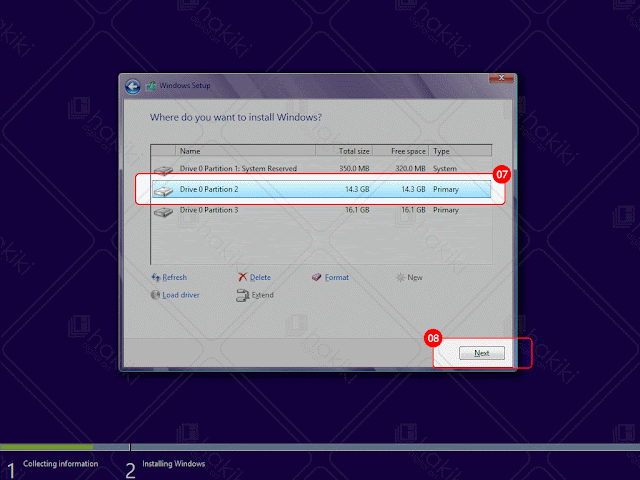Screen dimensions: 640x480
Task: Click the Extend link
Action: coord(262,295)
